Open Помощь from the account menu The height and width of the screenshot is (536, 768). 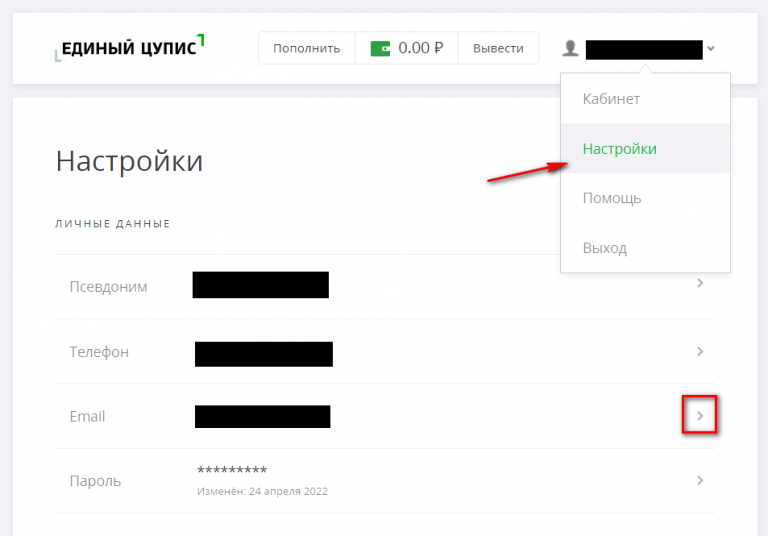612,198
